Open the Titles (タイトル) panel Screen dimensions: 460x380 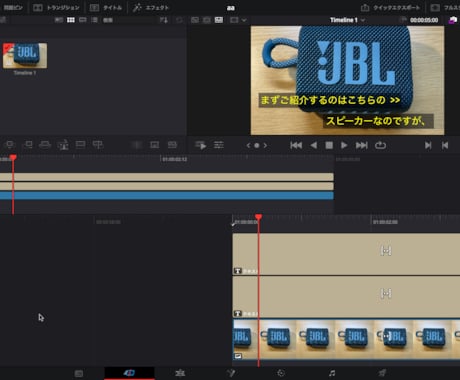click(x=106, y=7)
